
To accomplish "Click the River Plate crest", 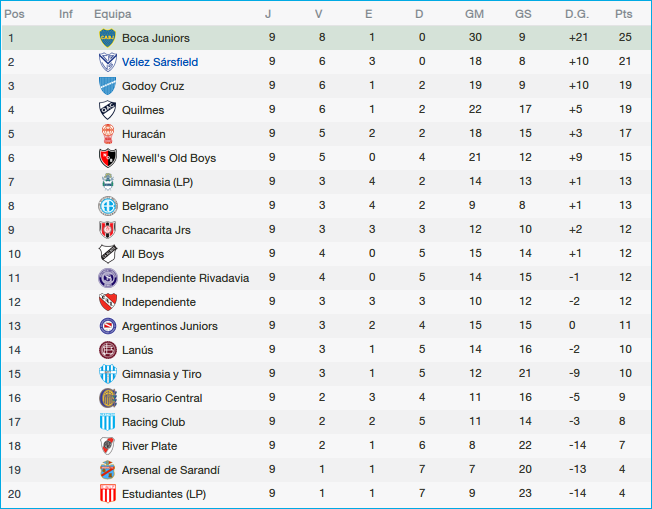I will [107, 446].
